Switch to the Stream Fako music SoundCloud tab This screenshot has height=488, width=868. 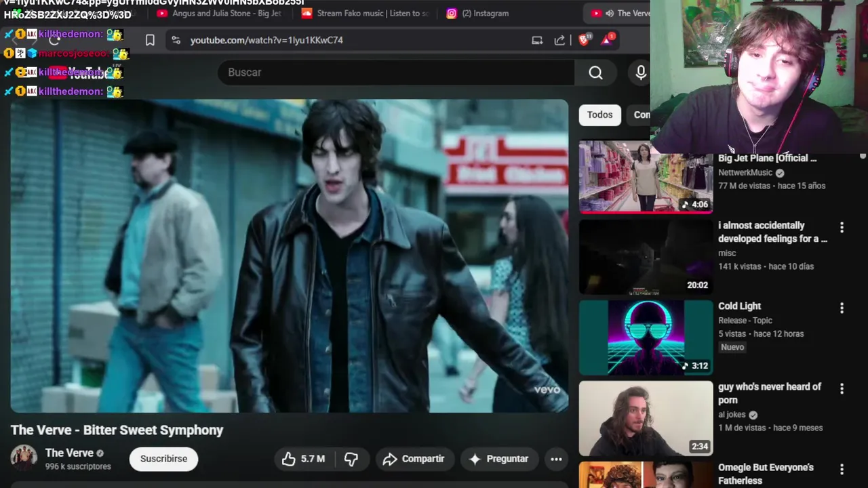tap(366, 13)
